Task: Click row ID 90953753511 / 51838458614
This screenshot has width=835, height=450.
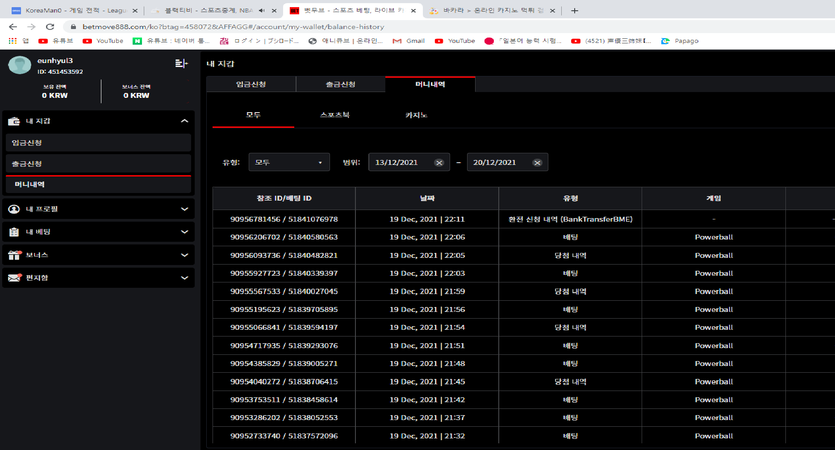Action: pos(284,400)
